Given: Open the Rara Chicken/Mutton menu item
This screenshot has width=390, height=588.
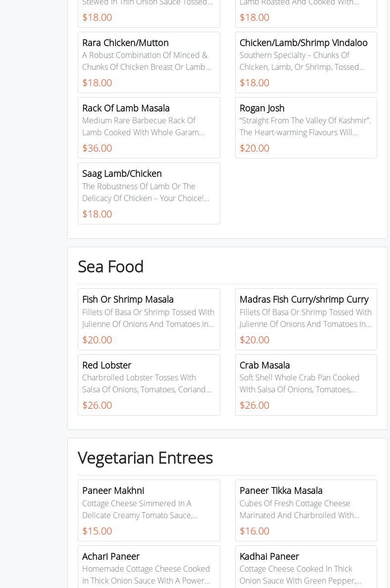Looking at the screenshot, I should click(125, 43).
